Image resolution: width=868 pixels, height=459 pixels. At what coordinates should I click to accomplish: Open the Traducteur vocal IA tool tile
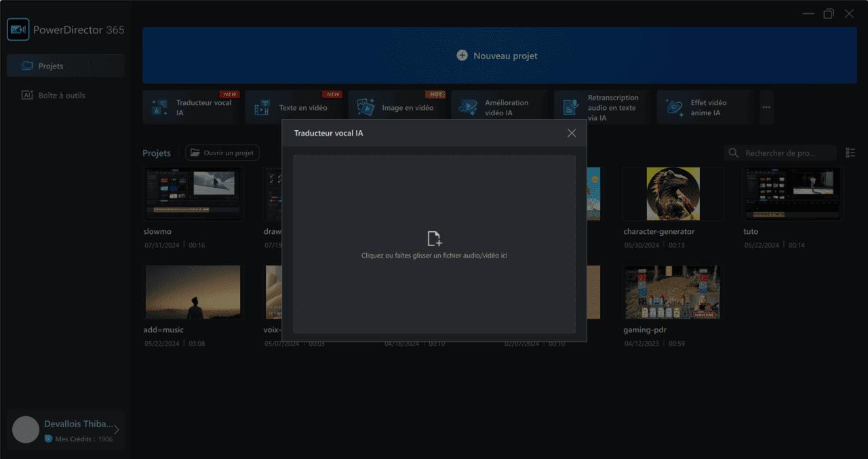coord(191,108)
